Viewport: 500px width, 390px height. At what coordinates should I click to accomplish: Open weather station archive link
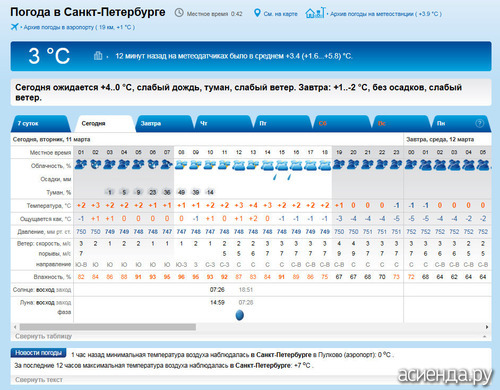coord(386,14)
